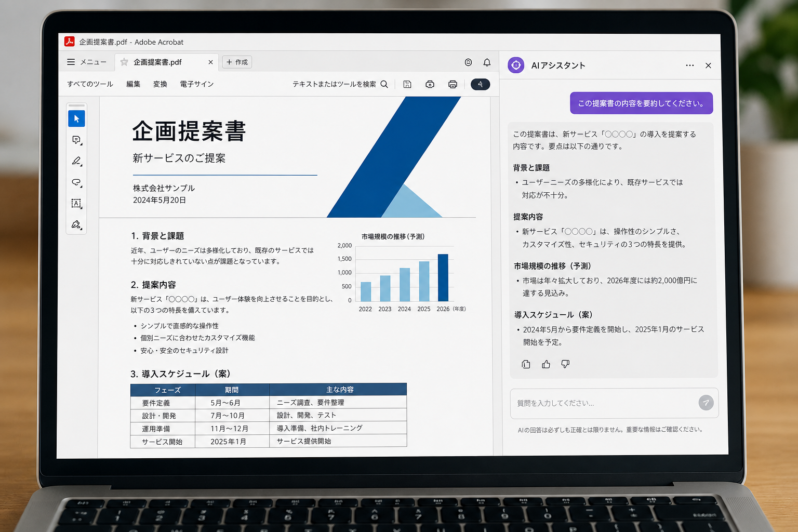798x532 pixels.
Task: Click AI summary heading 背景と課題
Action: [531, 168]
